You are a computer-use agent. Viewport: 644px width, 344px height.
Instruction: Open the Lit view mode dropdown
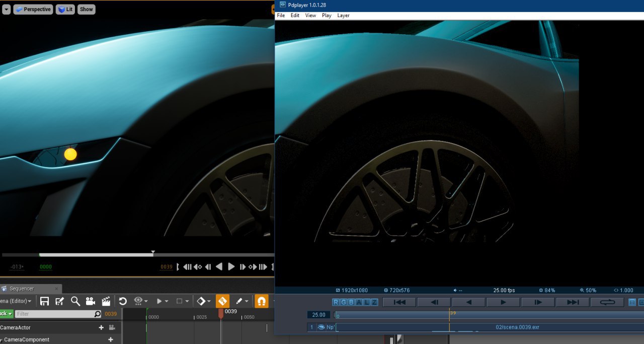(x=65, y=9)
